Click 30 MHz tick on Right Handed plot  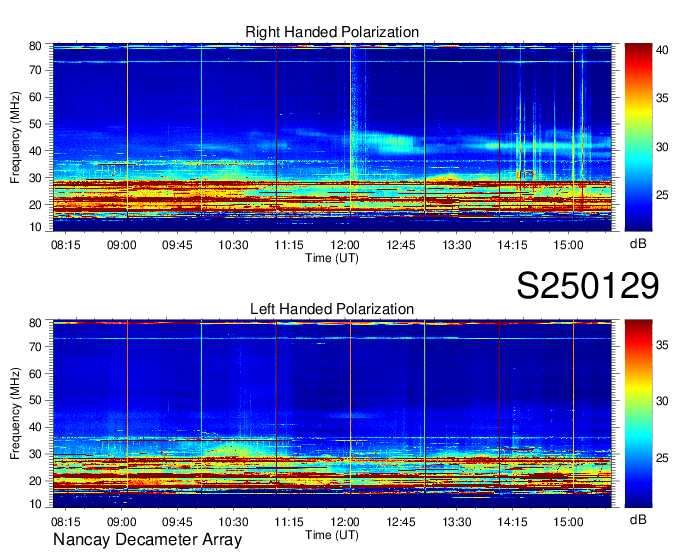(x=35, y=178)
